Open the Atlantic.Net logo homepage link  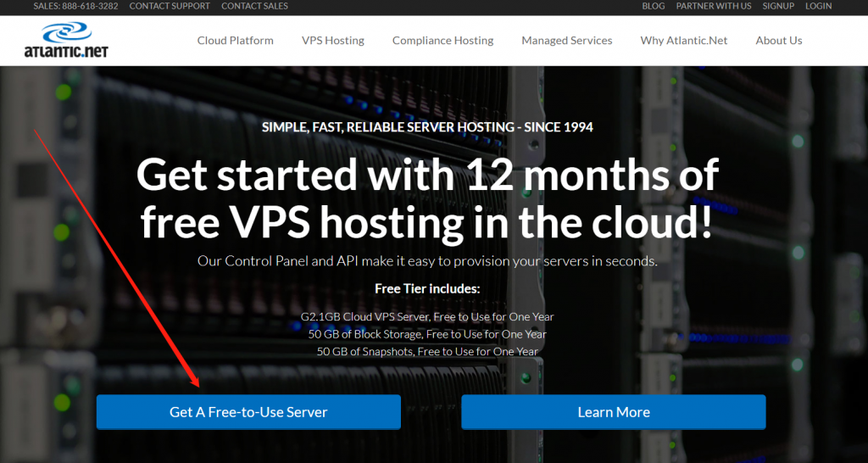click(66, 40)
